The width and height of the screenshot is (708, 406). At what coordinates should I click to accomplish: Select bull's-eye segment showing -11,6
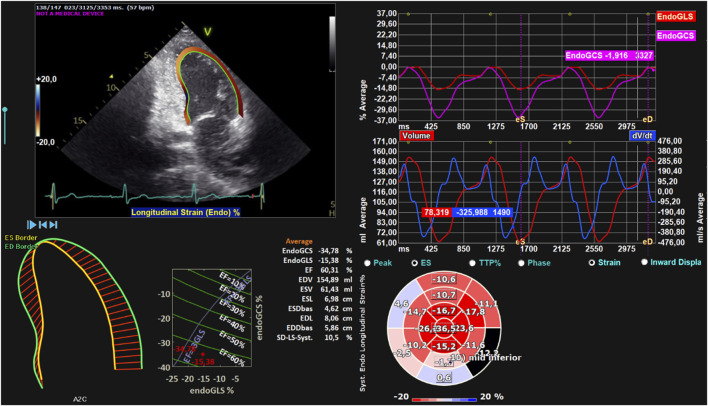474,345
